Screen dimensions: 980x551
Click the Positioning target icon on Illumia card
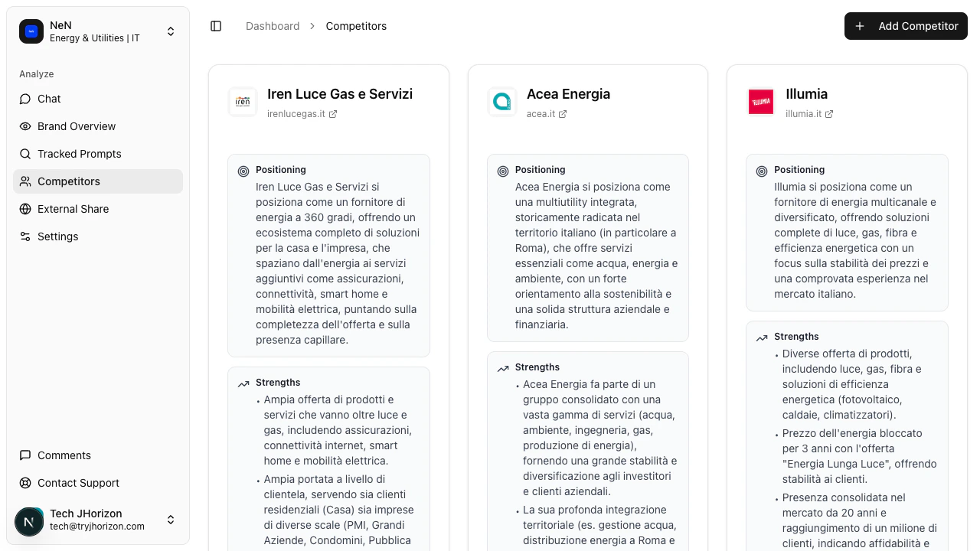point(762,171)
